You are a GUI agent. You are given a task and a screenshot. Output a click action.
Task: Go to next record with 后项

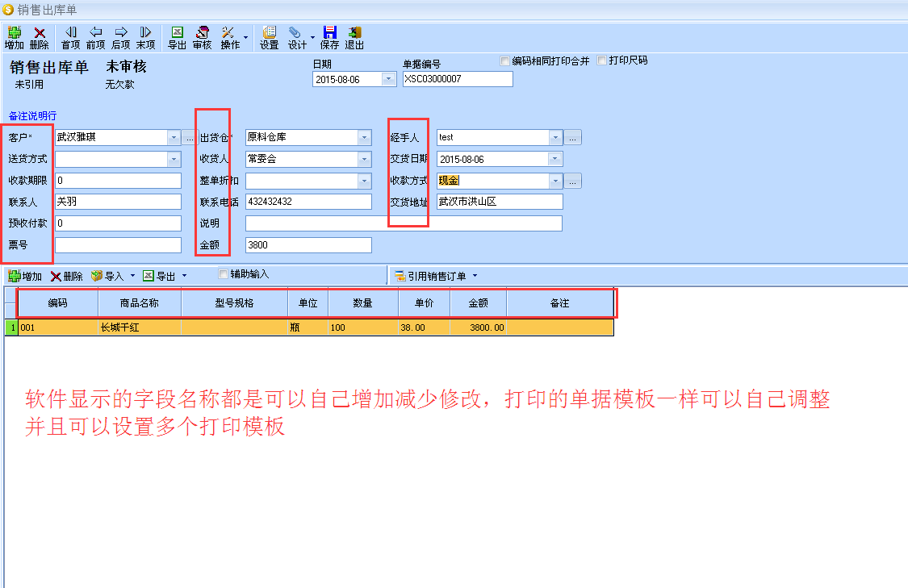pyautogui.click(x=120, y=38)
